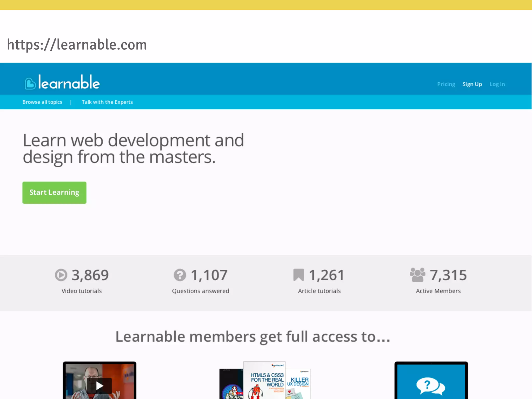
Task: Click the https://learnable.com URL text
Action: click(x=77, y=44)
